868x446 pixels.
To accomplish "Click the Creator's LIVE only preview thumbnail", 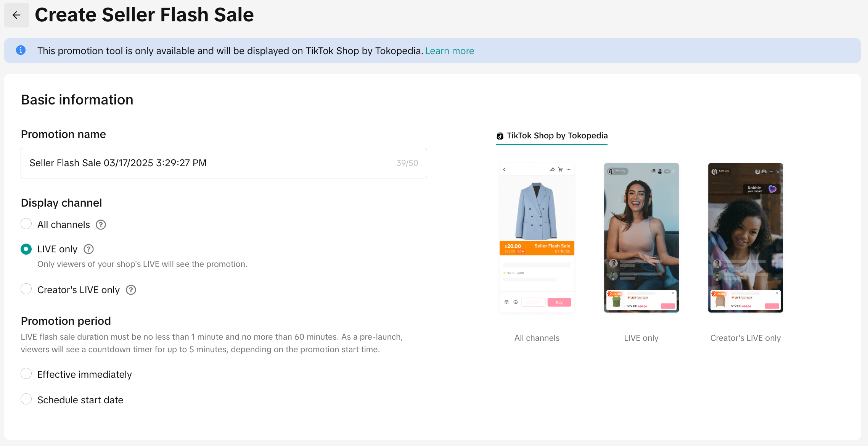I will (745, 238).
